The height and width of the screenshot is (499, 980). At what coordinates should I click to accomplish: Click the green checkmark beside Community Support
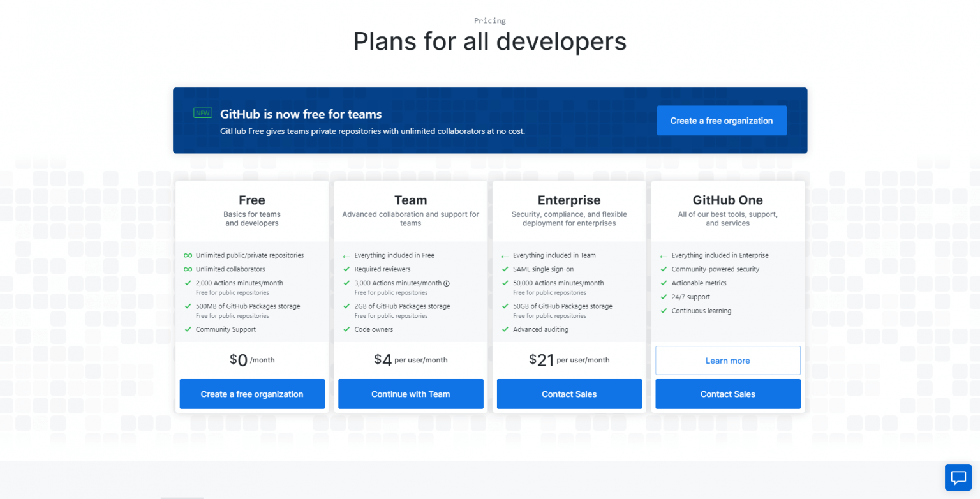pos(188,329)
